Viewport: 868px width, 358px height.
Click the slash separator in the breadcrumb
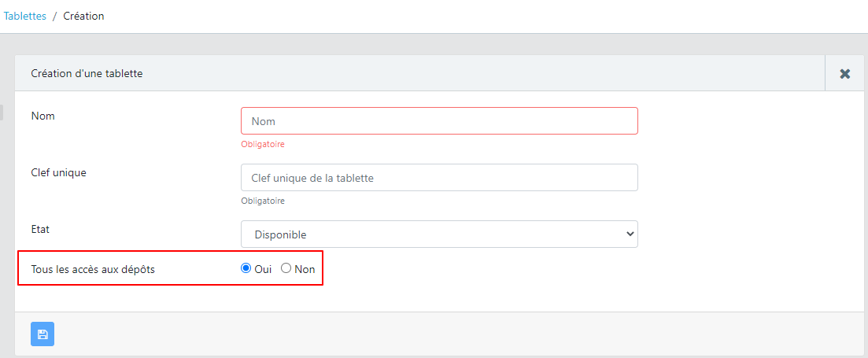click(55, 16)
